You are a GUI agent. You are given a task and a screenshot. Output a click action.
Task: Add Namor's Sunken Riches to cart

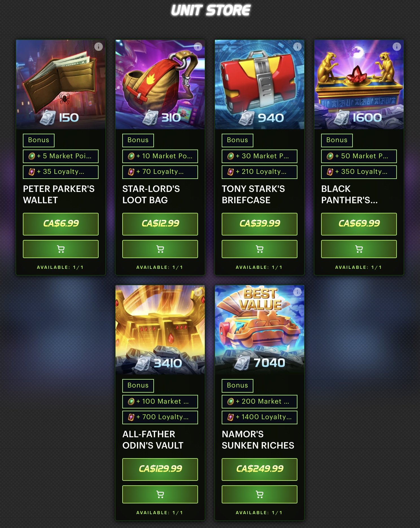pos(260,494)
